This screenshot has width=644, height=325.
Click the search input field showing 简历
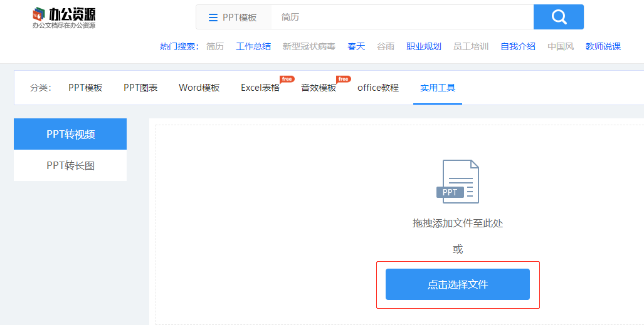click(x=402, y=18)
